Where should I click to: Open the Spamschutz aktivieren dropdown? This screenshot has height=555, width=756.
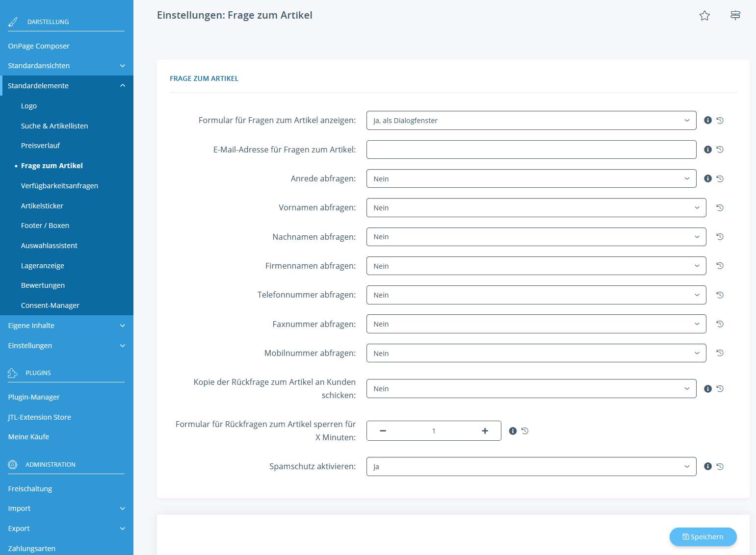pos(531,467)
